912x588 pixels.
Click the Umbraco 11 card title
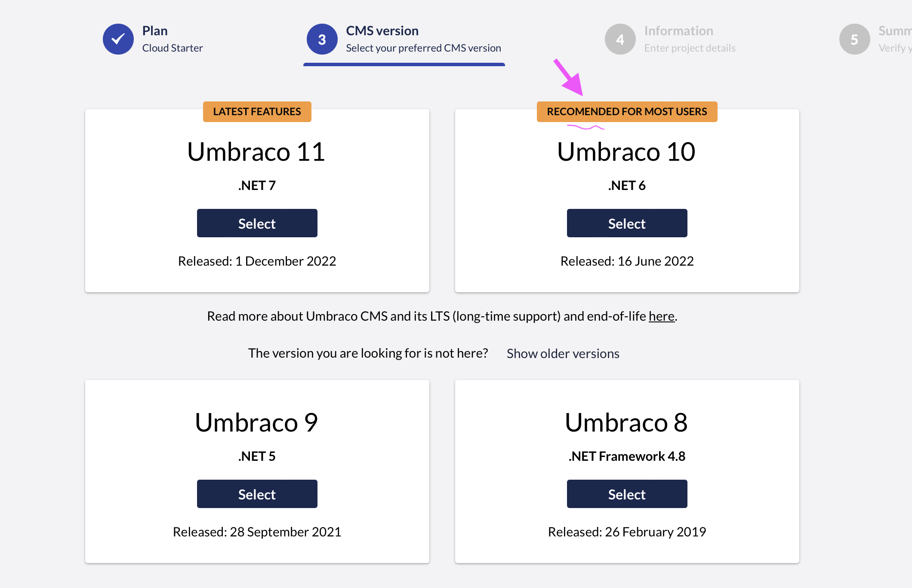(x=257, y=151)
